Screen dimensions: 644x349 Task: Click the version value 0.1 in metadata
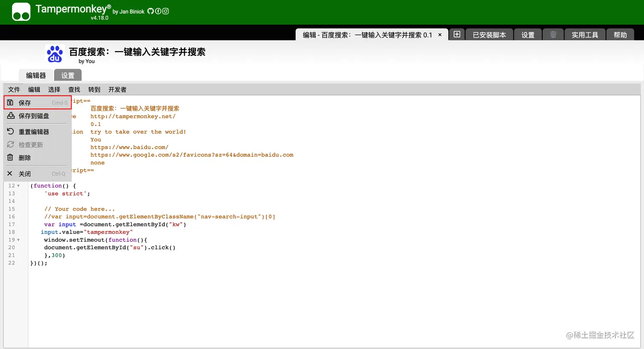[96, 124]
